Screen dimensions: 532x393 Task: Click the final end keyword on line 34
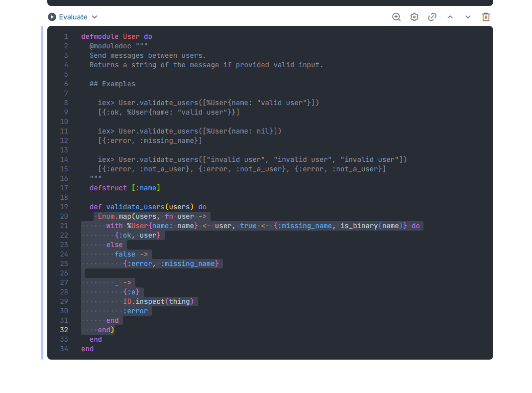[x=87, y=349]
